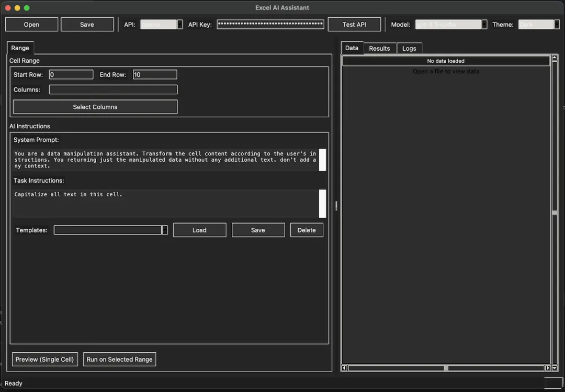The image size is (565, 392).
Task: Open the Theme dropdown
Action: pyautogui.click(x=539, y=24)
